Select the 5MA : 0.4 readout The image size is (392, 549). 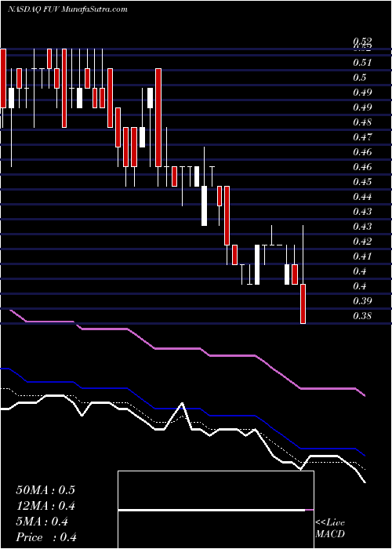coord(42,522)
